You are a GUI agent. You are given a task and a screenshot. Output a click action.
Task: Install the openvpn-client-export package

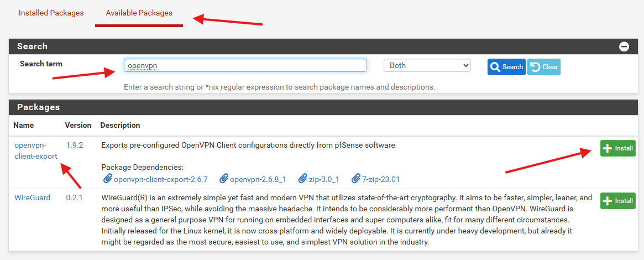point(617,148)
